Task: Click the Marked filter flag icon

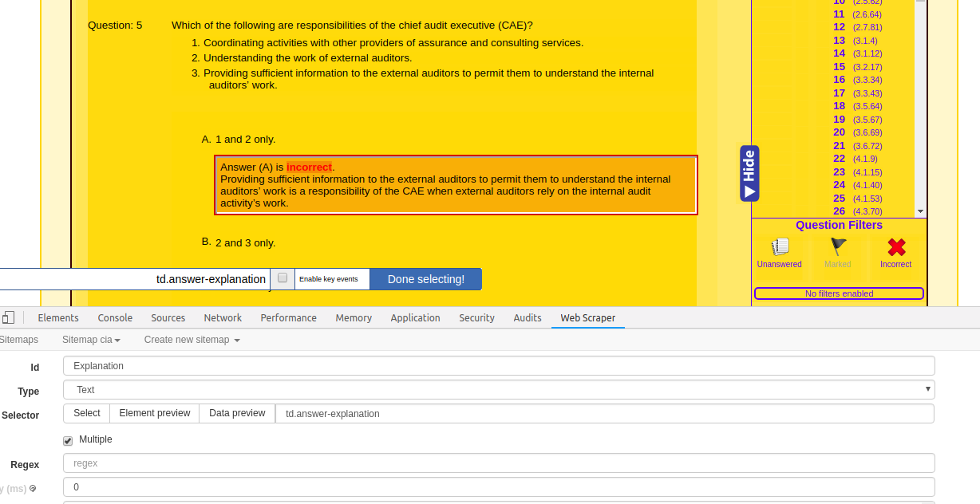Action: (838, 247)
